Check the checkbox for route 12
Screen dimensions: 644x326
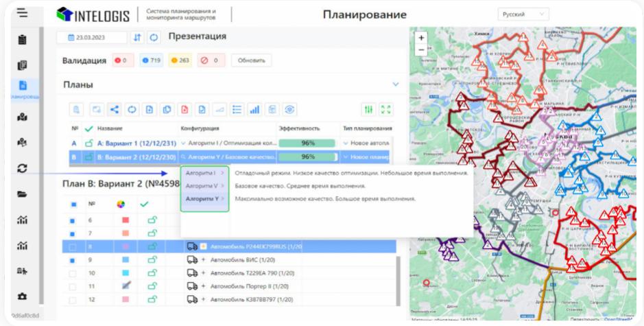point(72,300)
